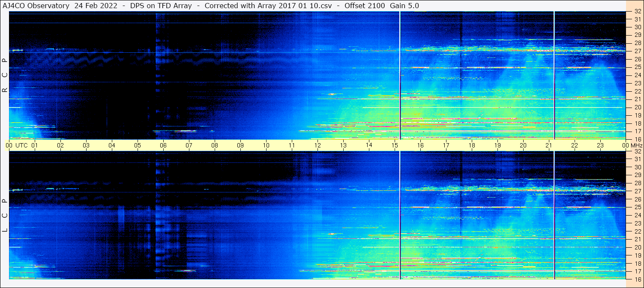Image resolution: width=644 pixels, height=288 pixels.
Task: Select hour "06" on the time axis
Action: 163,145
